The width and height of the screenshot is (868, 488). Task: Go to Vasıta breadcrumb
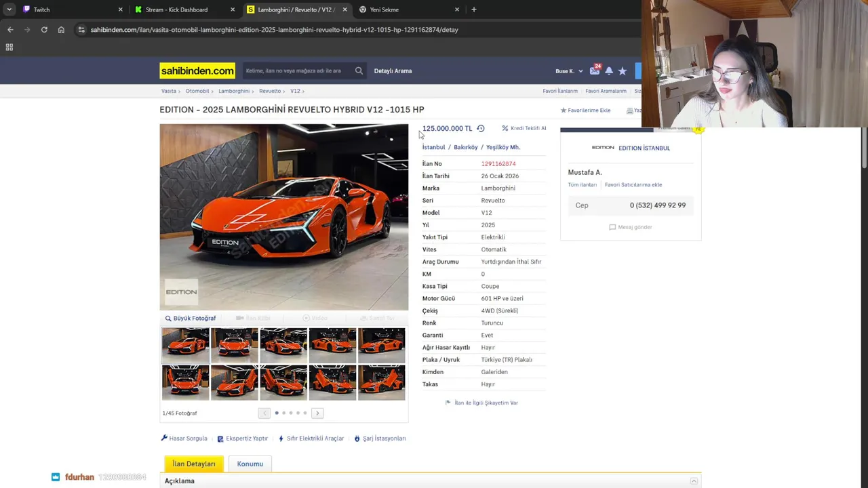(x=169, y=91)
